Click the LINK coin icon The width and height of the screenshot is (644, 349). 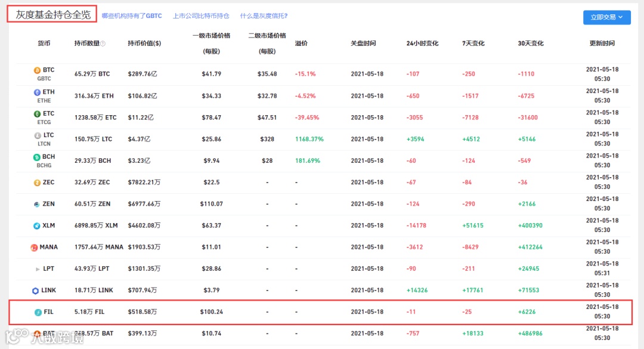coord(35,291)
